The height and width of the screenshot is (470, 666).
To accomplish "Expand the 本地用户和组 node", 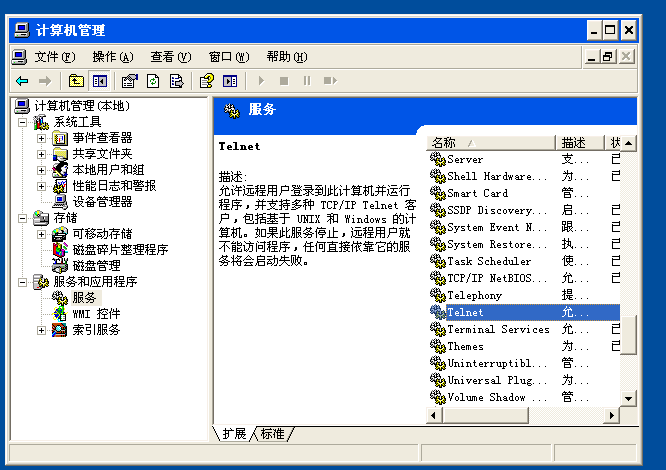I will pyautogui.click(x=41, y=170).
